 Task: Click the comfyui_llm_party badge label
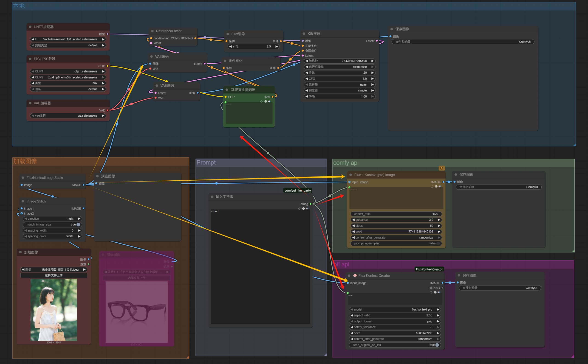[x=297, y=190]
